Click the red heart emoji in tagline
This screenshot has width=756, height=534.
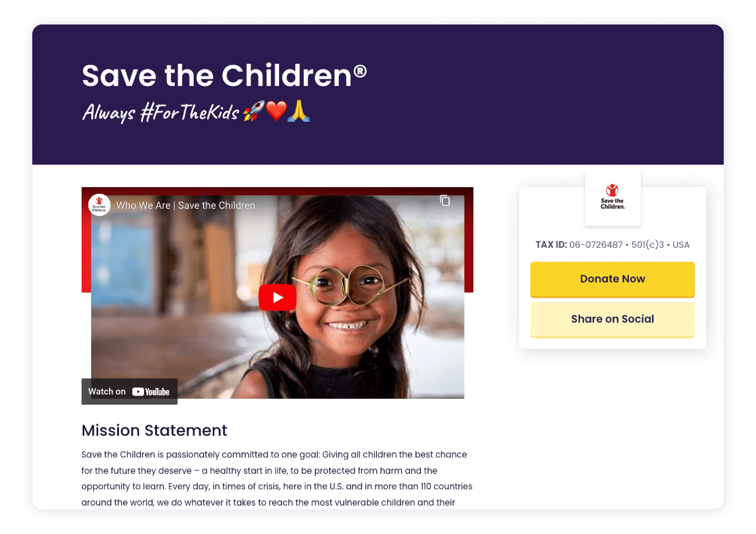click(x=276, y=111)
